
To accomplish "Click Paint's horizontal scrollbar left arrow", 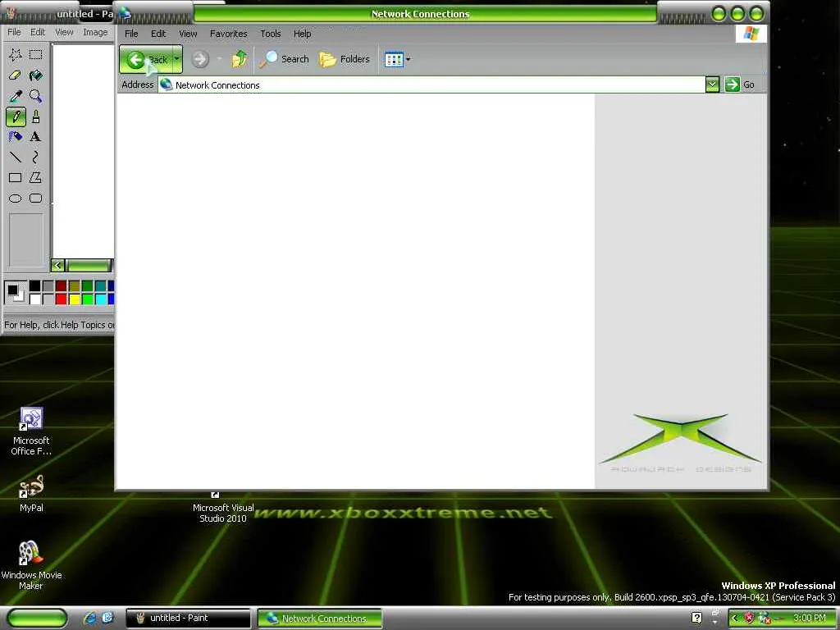I will (x=58, y=265).
